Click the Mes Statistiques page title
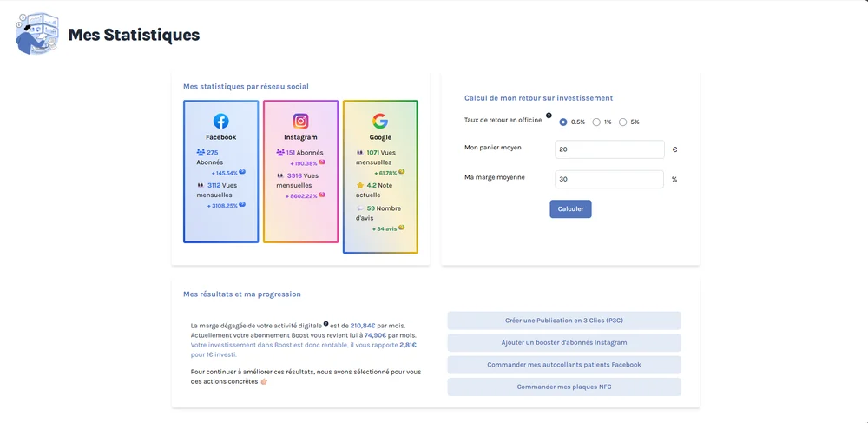The image size is (868, 423). 134,35
